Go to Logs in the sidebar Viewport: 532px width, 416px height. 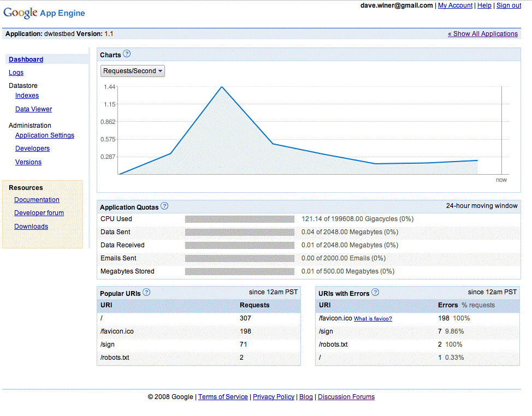point(16,73)
